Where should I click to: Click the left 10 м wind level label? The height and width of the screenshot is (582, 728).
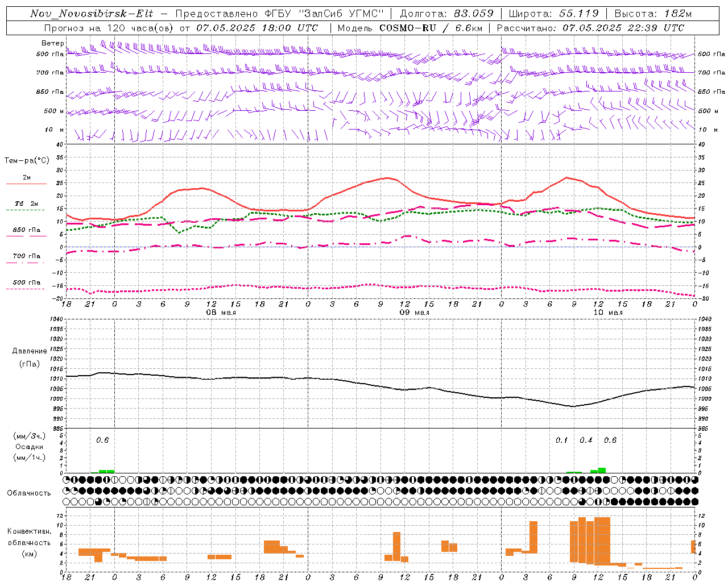[55, 130]
